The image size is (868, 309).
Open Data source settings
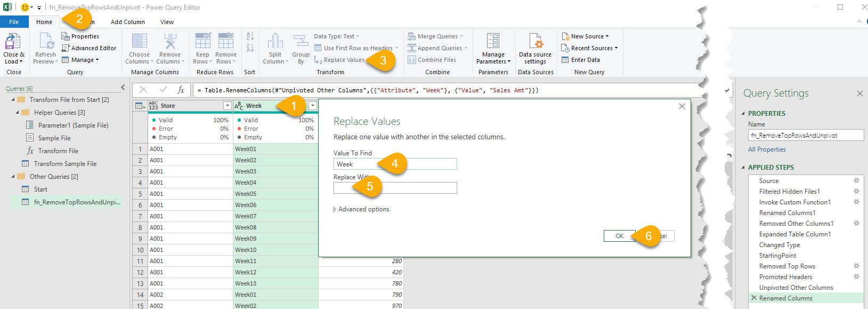535,42
